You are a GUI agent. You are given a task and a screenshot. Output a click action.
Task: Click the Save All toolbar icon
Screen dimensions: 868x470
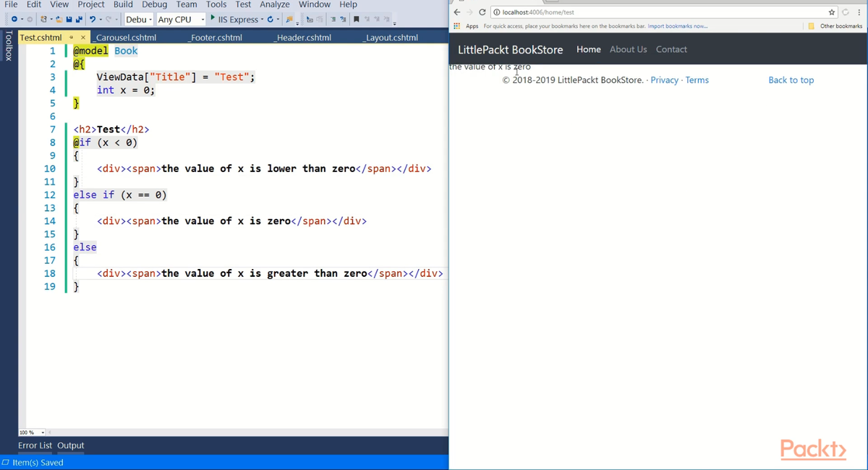point(79,20)
